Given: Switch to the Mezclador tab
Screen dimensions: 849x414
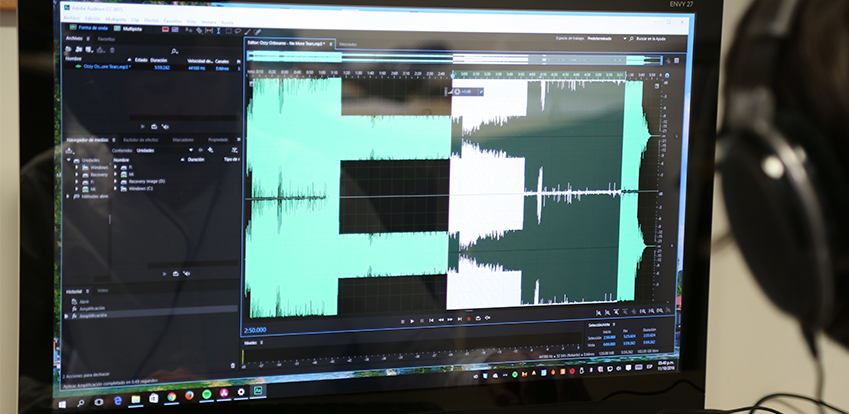Looking at the screenshot, I should click(x=348, y=44).
